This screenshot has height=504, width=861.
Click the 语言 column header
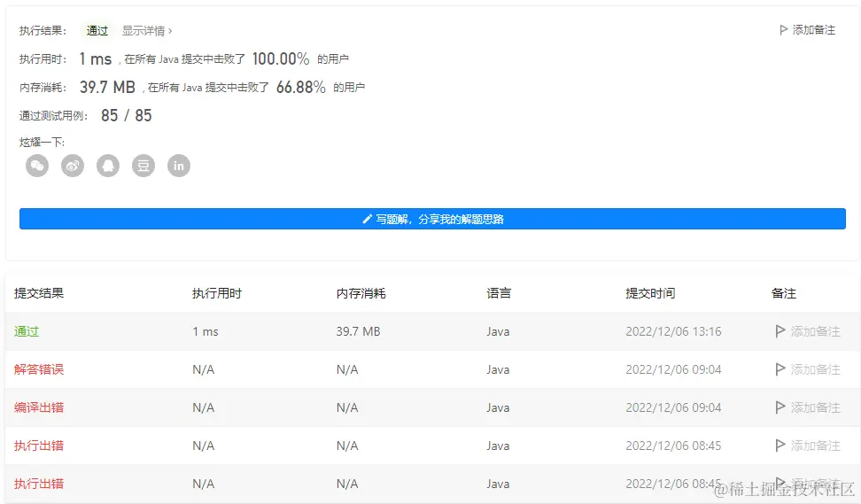pyautogui.click(x=499, y=293)
